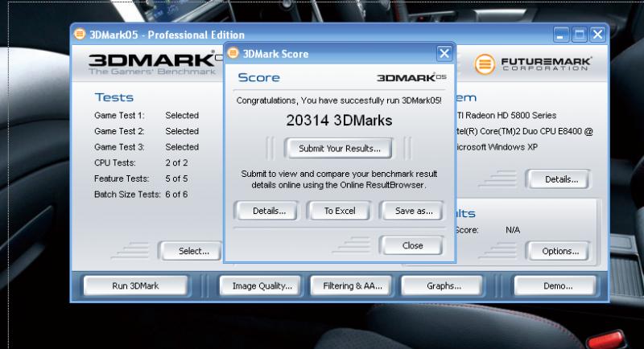644x349 pixels.
Task: Click Batch Size Tests 6 of 6 value
Action: pos(176,195)
